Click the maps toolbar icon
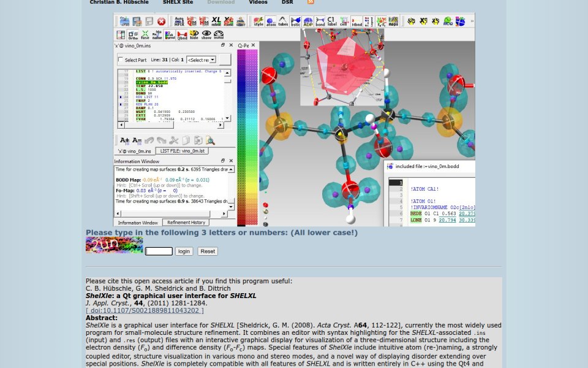The width and height of the screenshot is (588, 368). 393,21
